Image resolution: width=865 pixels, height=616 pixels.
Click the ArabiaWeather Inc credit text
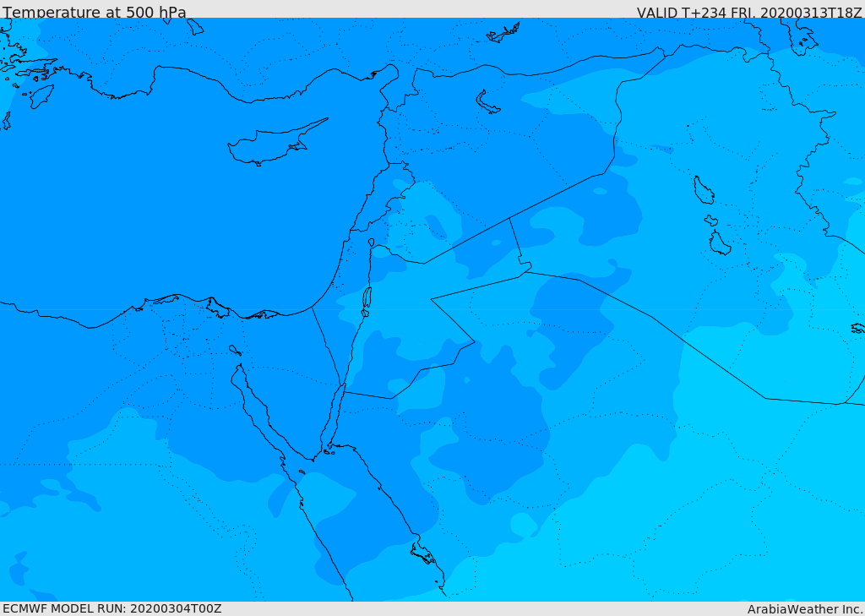pos(804,609)
